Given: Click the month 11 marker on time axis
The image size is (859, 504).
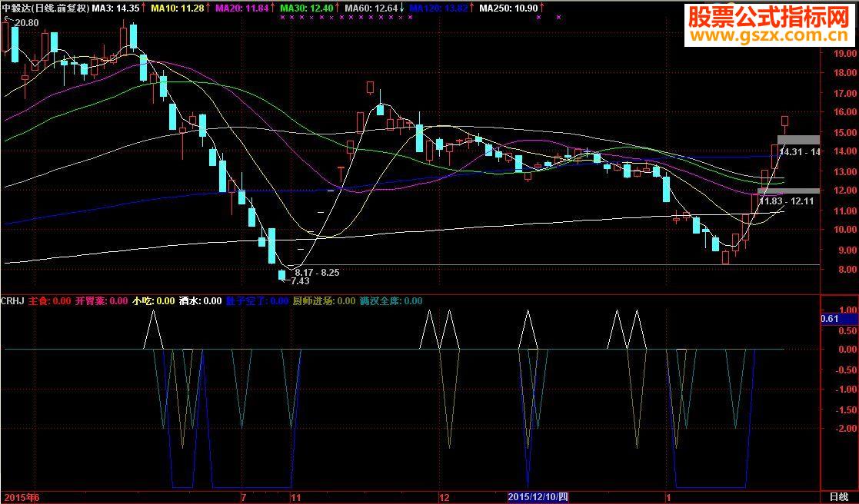Looking at the screenshot, I should tap(296, 498).
